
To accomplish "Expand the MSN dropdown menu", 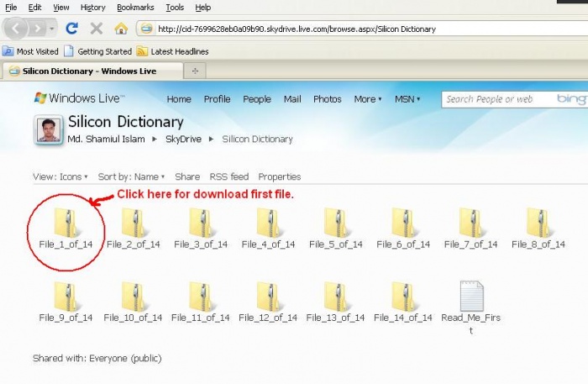I will (x=407, y=99).
